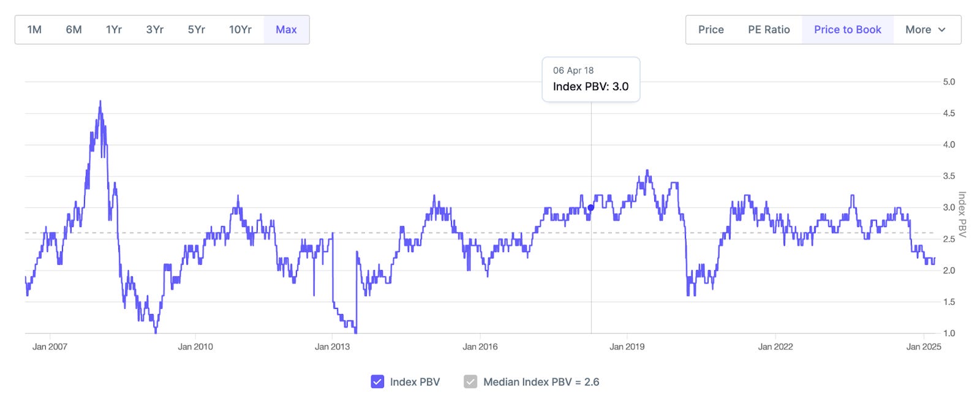This screenshot has height=399, width=980.
Task: Select the 6M time range
Action: 73,29
